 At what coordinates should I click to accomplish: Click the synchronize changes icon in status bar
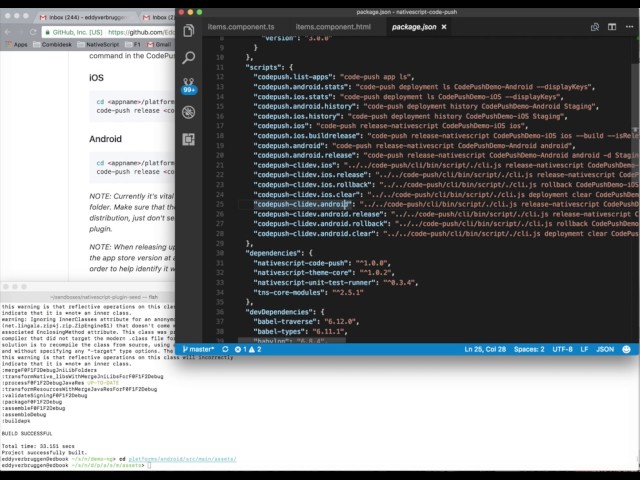click(x=225, y=349)
